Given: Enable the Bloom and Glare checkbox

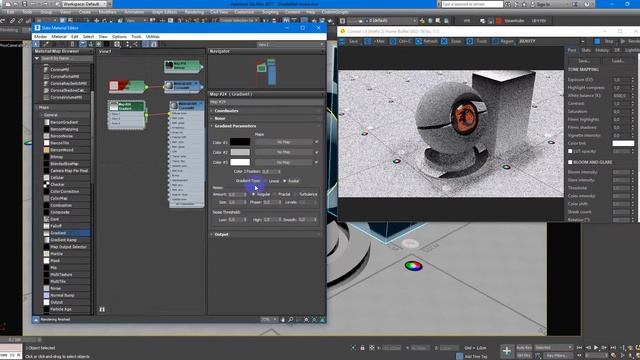Looking at the screenshot, I should (x=570, y=162).
